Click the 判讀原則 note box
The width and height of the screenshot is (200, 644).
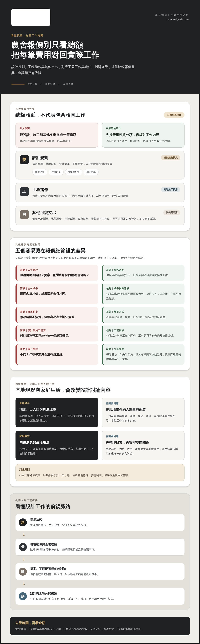(100, 473)
